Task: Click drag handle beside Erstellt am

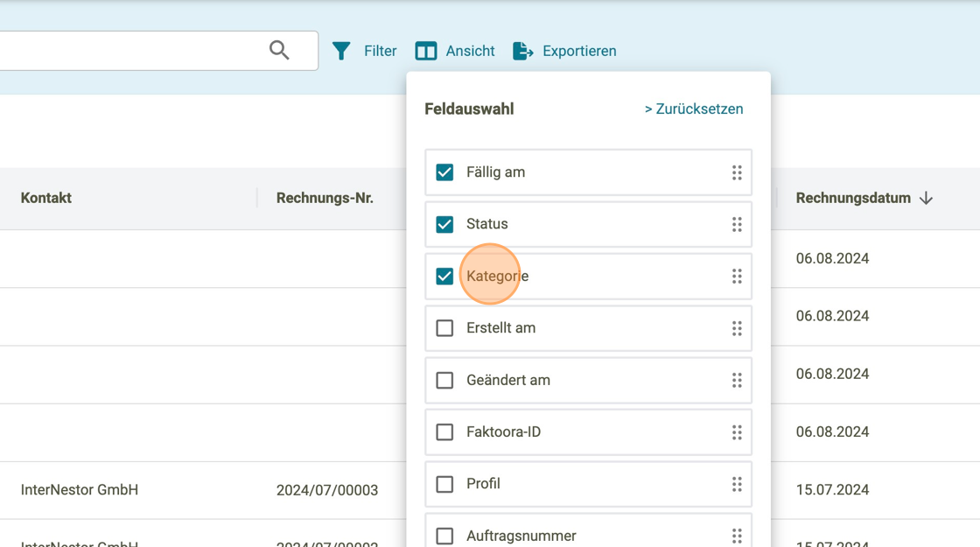Action: (737, 328)
